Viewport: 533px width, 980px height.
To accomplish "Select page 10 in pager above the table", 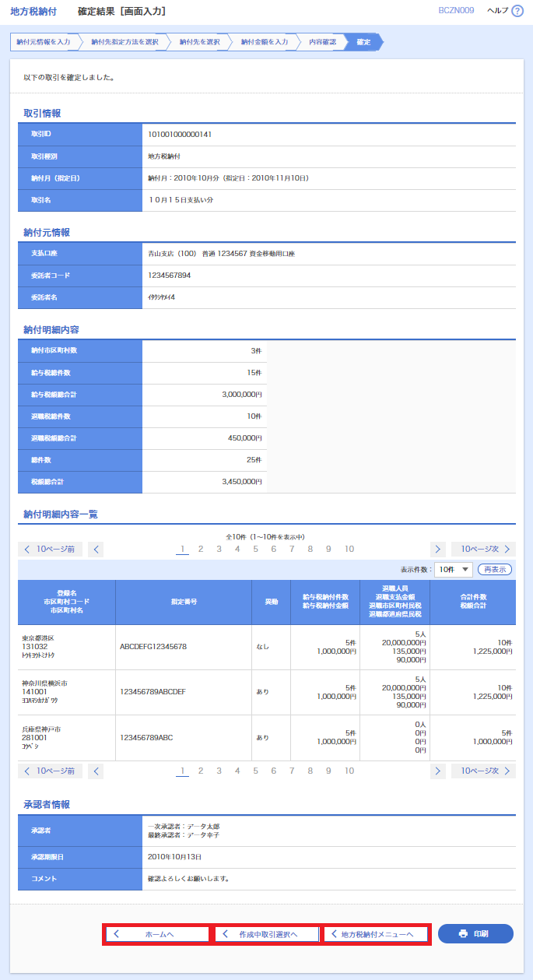I will (349, 550).
